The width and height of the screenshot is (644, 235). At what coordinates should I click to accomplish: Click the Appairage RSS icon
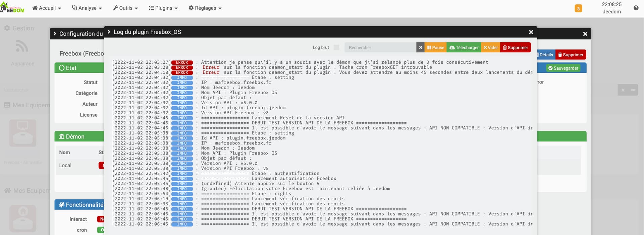click(22, 46)
